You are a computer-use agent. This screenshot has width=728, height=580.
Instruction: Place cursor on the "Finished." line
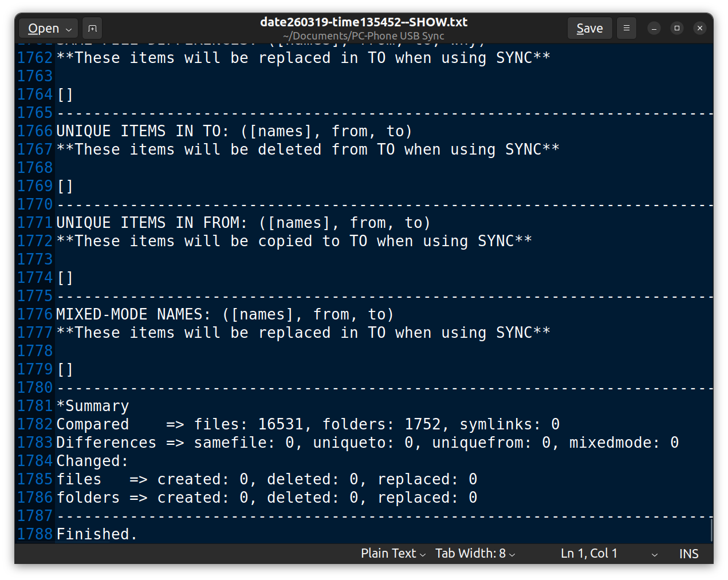point(96,534)
